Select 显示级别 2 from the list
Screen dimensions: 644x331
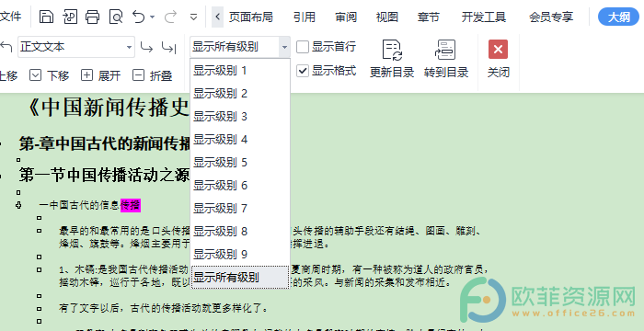pos(240,94)
